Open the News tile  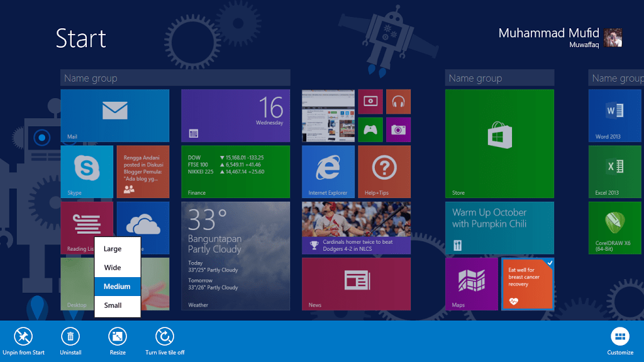click(356, 284)
